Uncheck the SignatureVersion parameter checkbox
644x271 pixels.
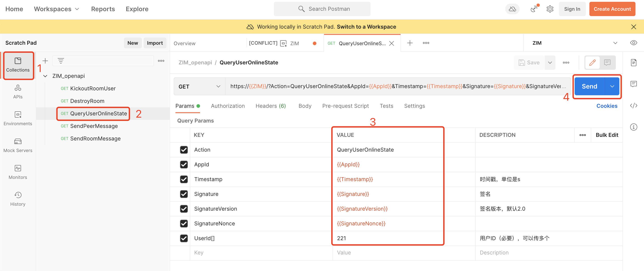click(184, 209)
